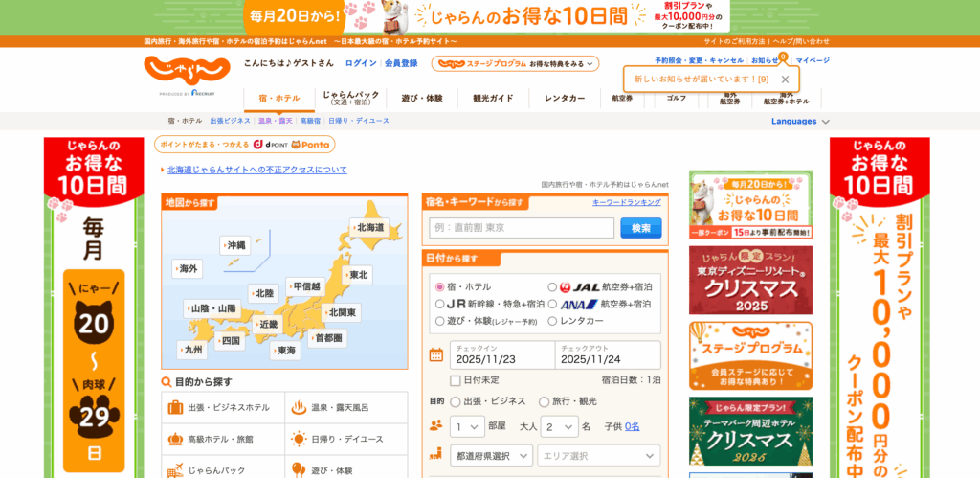980x478 pixels.
Task: Click the hotel name keyword search field
Action: pos(522,228)
